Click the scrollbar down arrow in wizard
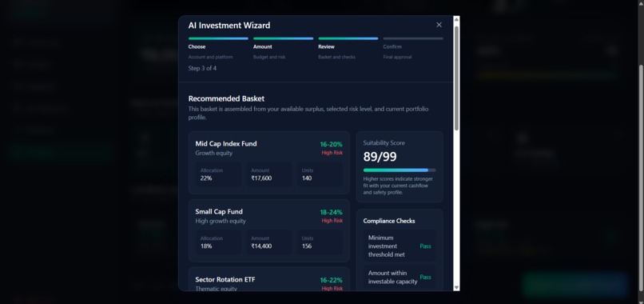The image size is (644, 304). click(x=456, y=287)
